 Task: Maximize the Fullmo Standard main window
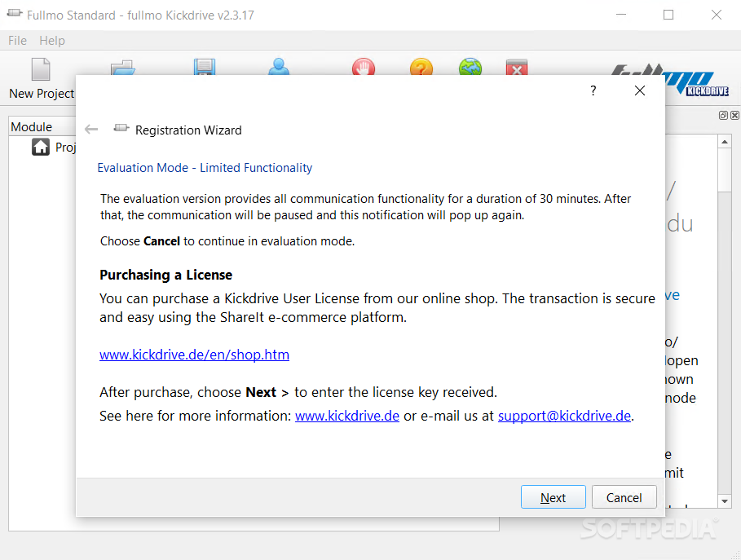tap(668, 15)
